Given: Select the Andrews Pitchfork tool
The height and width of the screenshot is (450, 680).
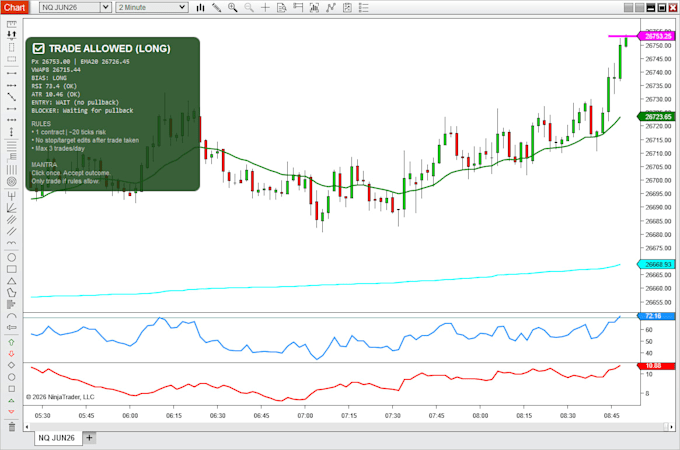Looking at the screenshot, I should pos(12,196).
